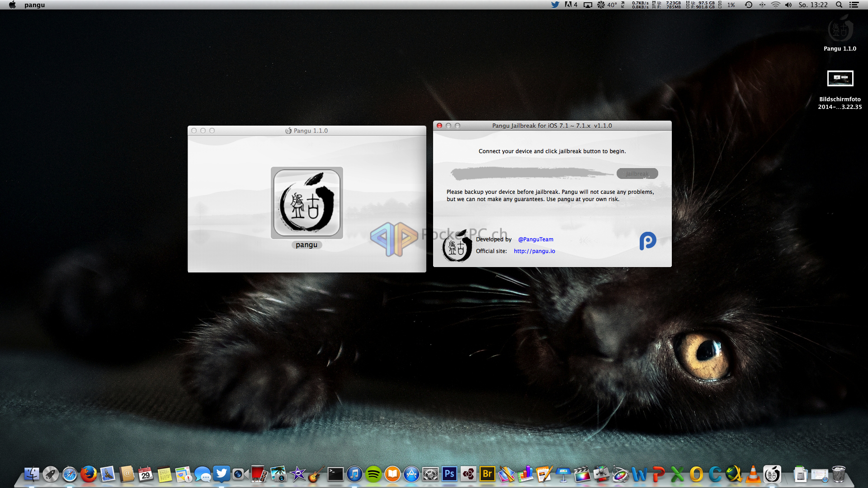Open iPhoto in the Dock
The width and height of the screenshot is (868, 488).
point(278,474)
